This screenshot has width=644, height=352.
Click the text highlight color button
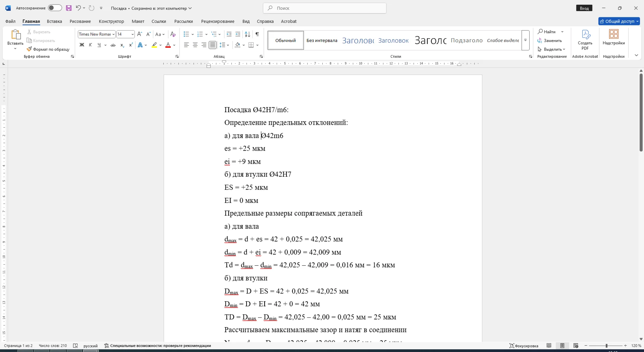pyautogui.click(x=154, y=45)
